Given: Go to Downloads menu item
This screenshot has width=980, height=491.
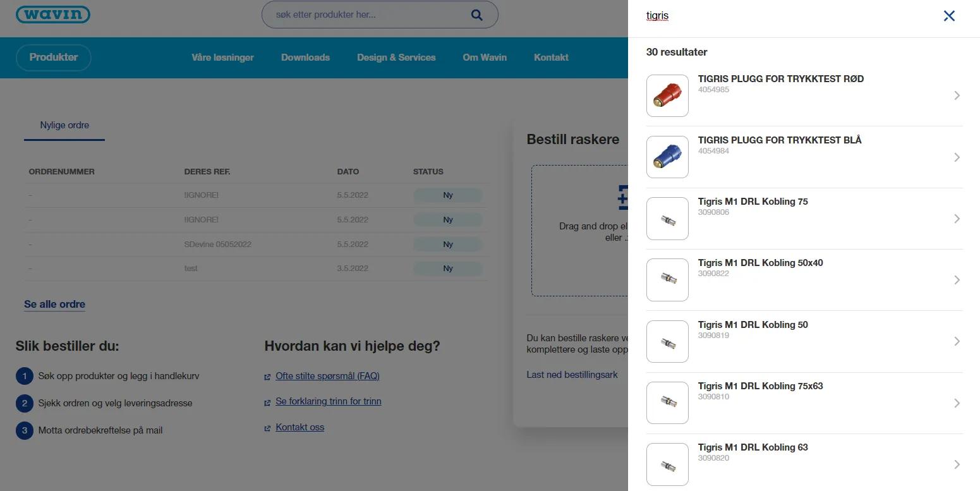Looking at the screenshot, I should click(x=305, y=58).
